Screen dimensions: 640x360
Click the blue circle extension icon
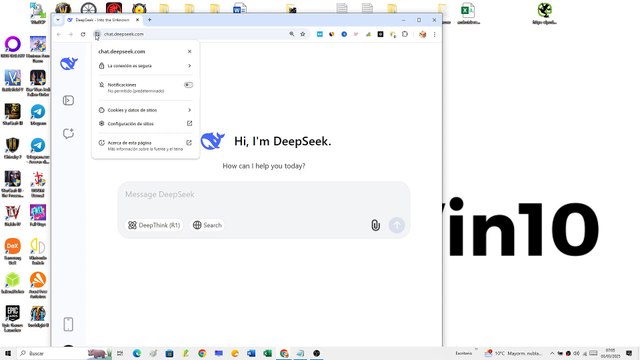tap(344, 34)
